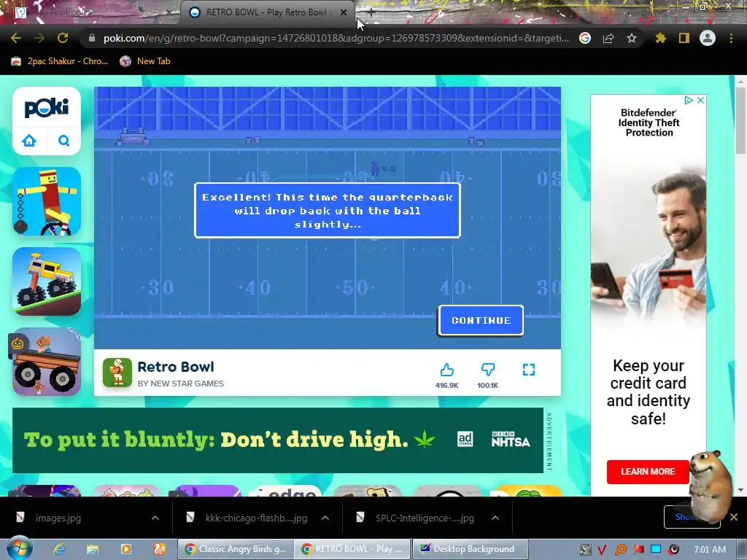Open Desktop Background taskbar window
This screenshot has height=560, width=747.
470,549
